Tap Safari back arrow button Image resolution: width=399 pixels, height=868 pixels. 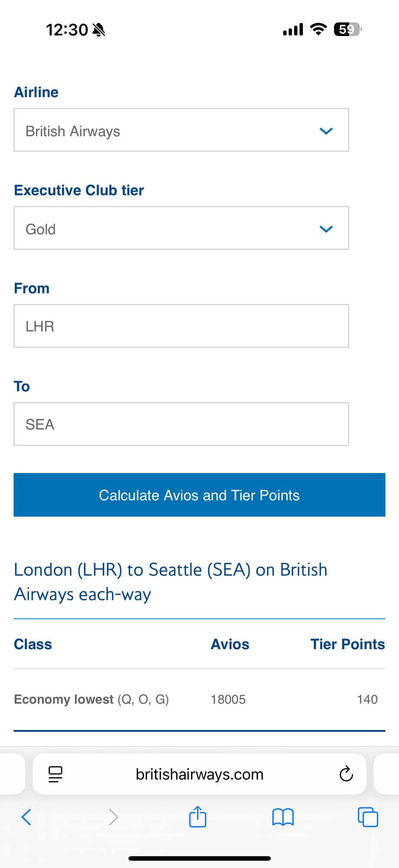26,817
